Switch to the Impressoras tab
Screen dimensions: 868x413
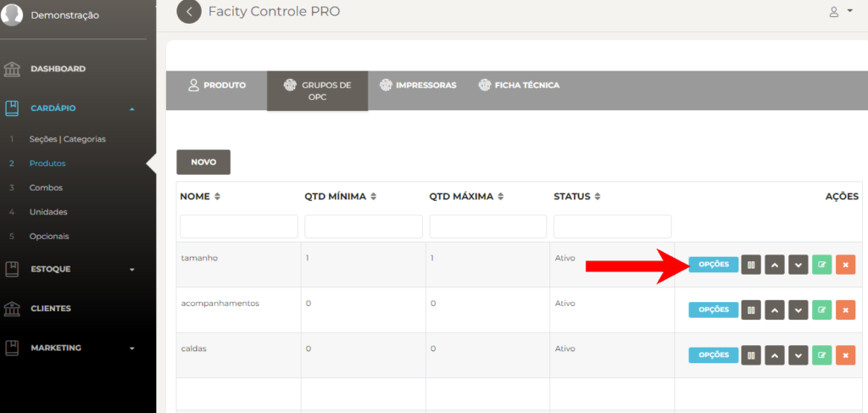tap(418, 86)
